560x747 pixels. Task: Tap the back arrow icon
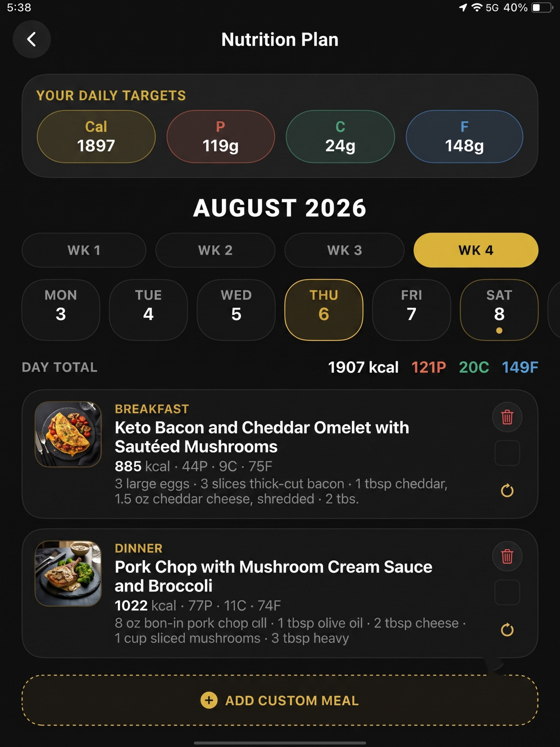(32, 39)
